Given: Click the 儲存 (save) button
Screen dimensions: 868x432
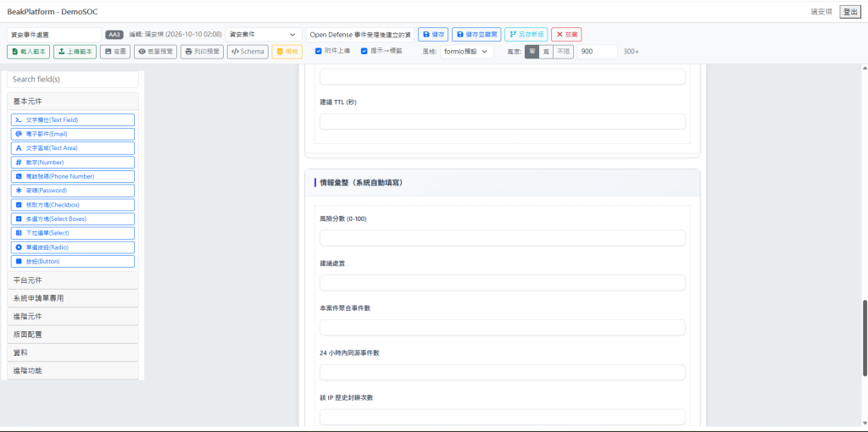Looking at the screenshot, I should click(433, 34).
